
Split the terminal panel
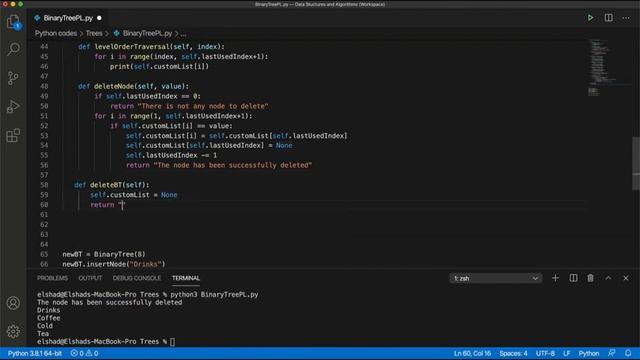pos(573,278)
